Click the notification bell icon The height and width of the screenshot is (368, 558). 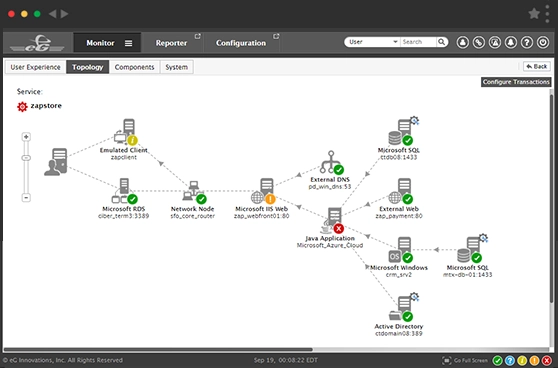511,43
